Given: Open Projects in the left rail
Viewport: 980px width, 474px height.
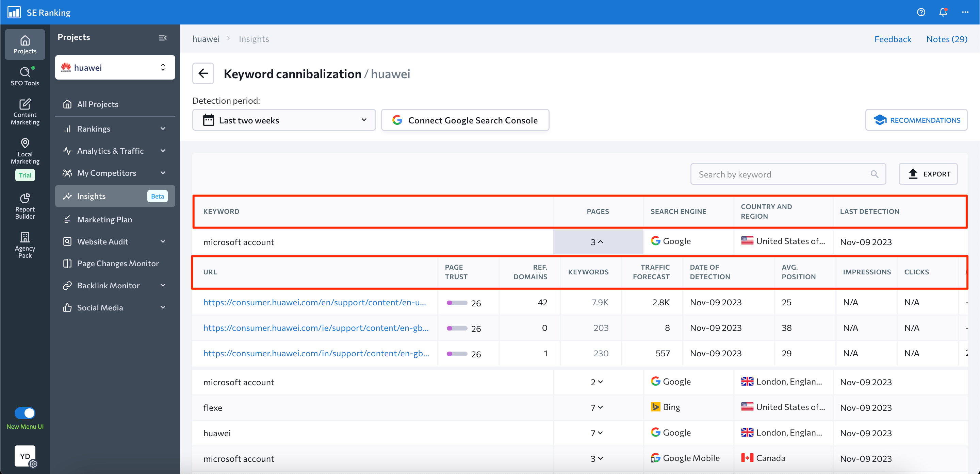Looking at the screenshot, I should coord(25,45).
